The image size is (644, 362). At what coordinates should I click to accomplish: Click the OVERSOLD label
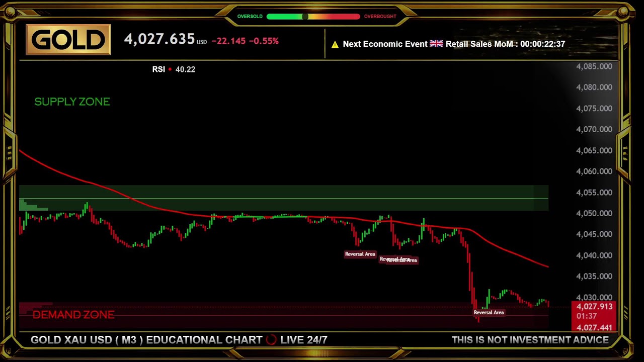pyautogui.click(x=250, y=17)
